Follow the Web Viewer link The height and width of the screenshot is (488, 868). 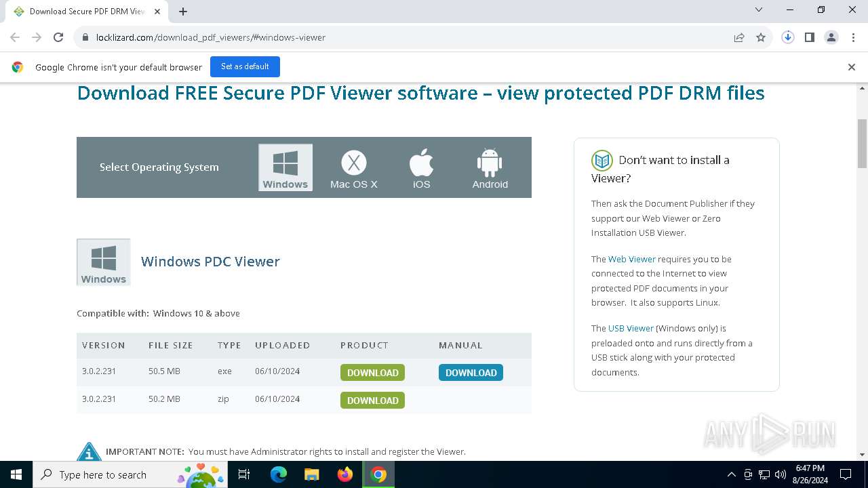click(x=632, y=259)
